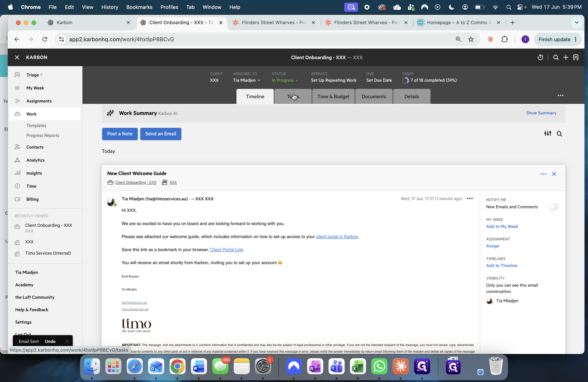Open the Time & Budget tab
This screenshot has height=382, width=588.
tap(333, 96)
